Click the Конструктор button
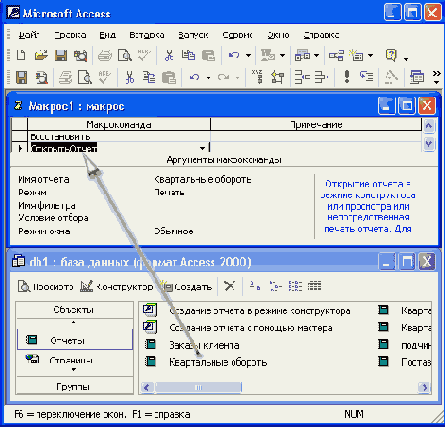The height and width of the screenshot is (427, 445). point(116,286)
